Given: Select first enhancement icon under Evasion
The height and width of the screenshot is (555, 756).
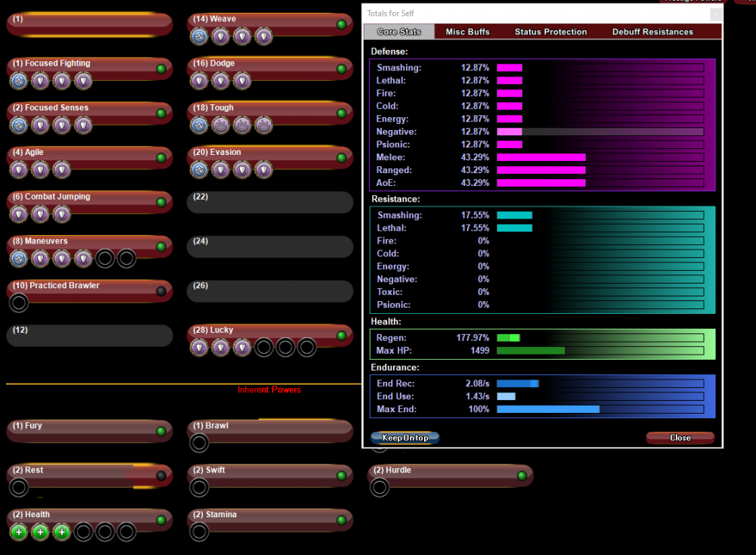Looking at the screenshot, I should pos(199,169).
